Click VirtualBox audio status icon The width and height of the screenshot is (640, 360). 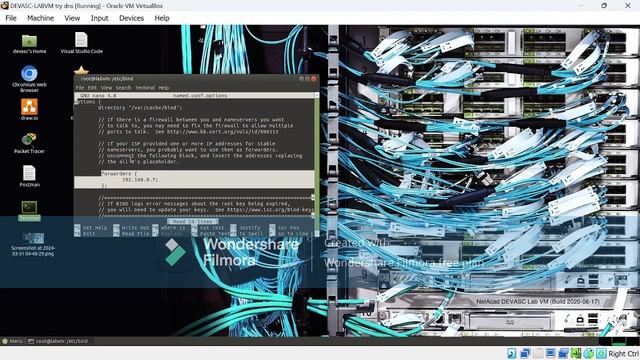pos(512,353)
